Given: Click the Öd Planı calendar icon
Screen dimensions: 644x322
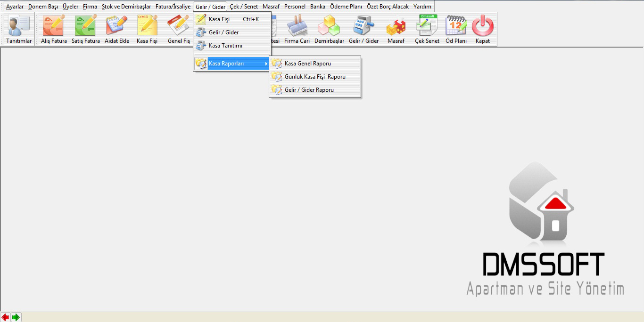Looking at the screenshot, I should click(456, 29).
